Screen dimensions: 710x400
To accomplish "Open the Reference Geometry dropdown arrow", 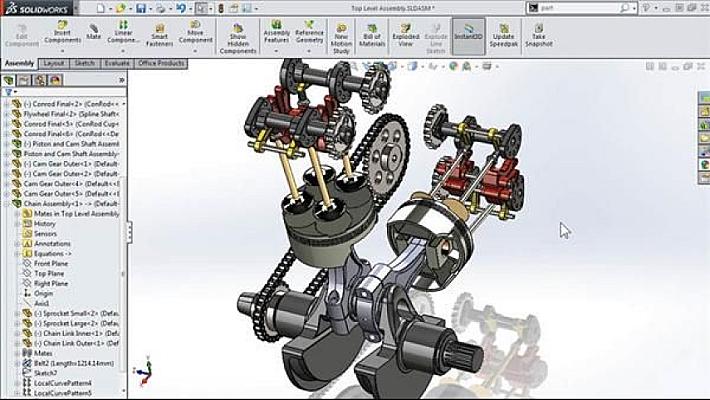I will (309, 50).
